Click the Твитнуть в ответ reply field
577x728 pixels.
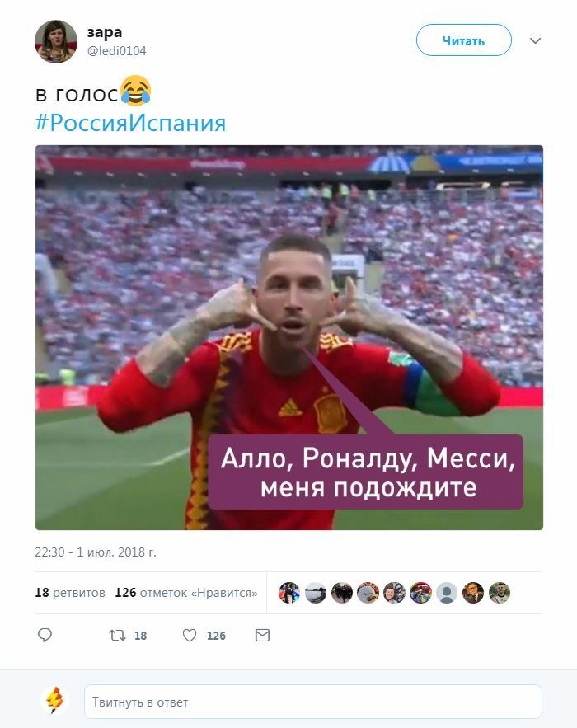(x=313, y=702)
